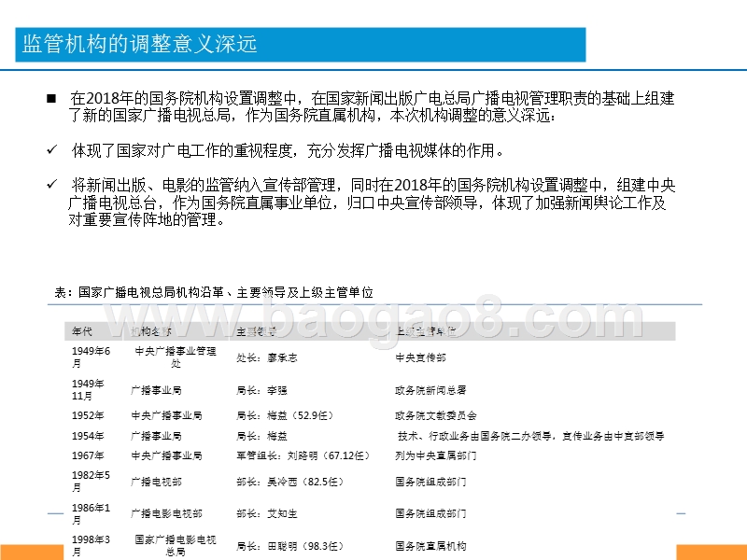Click the cell 部长：艾知生
Image resolution: width=747 pixels, height=560 pixels.
(267, 513)
